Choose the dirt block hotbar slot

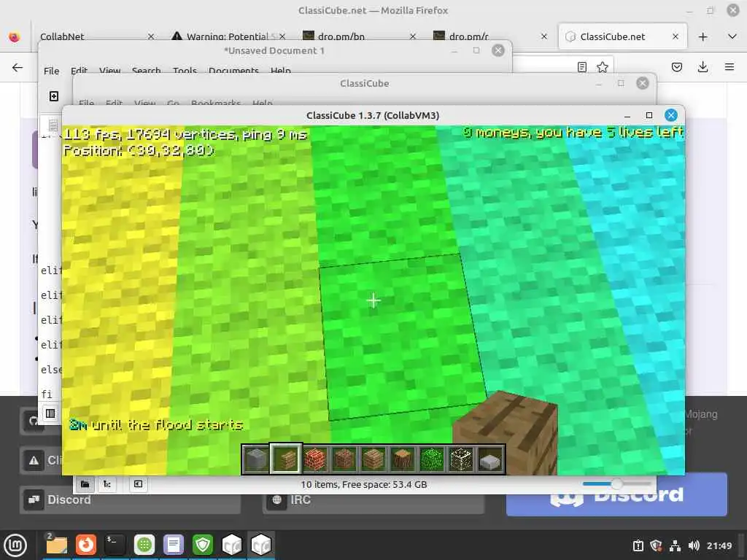pyautogui.click(x=344, y=459)
